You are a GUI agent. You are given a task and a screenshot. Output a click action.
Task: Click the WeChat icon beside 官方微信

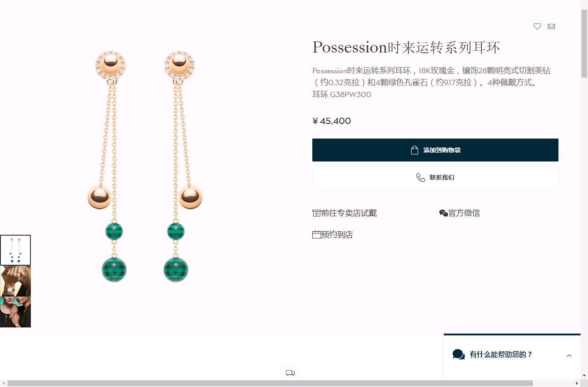click(x=443, y=213)
